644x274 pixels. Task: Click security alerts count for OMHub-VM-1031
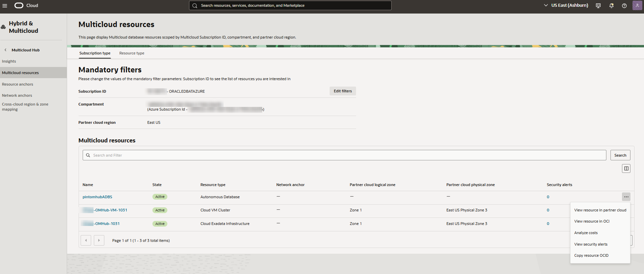(548, 210)
